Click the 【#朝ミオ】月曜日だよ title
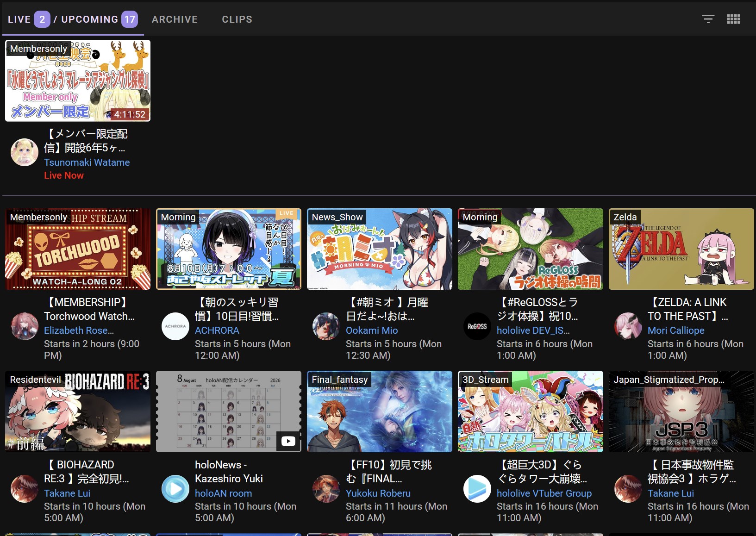The height and width of the screenshot is (536, 756). click(388, 309)
